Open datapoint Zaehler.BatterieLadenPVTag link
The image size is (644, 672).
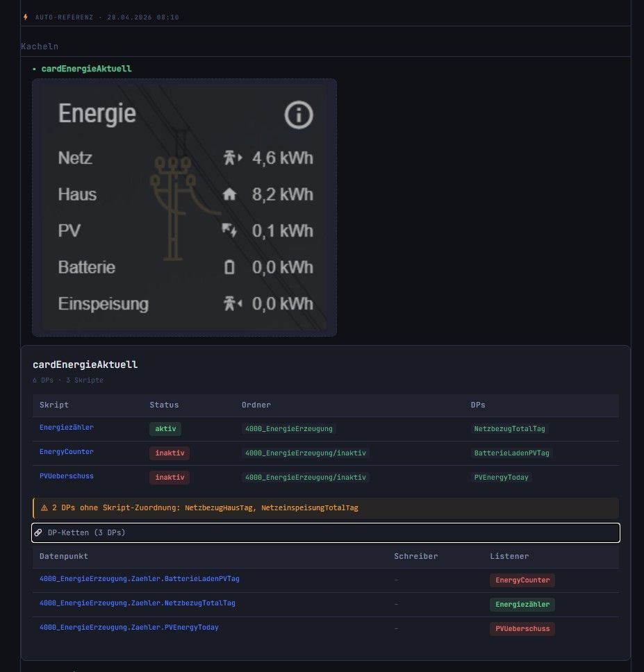tap(139, 578)
